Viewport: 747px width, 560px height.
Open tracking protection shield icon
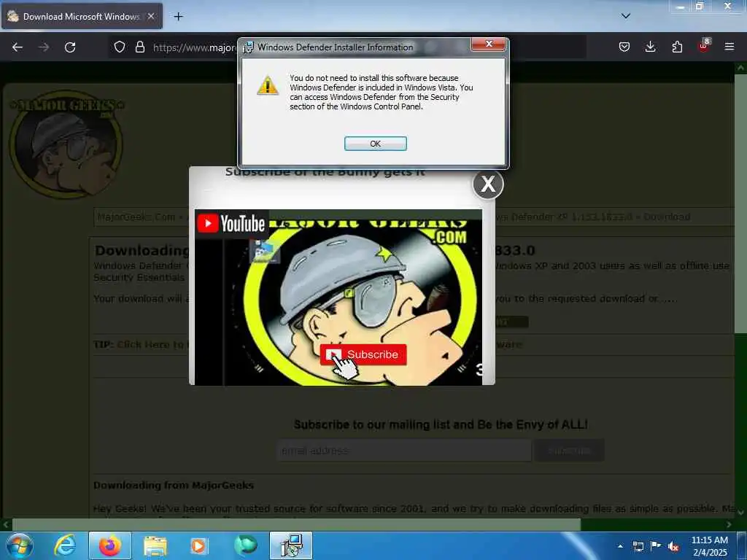[120, 47]
